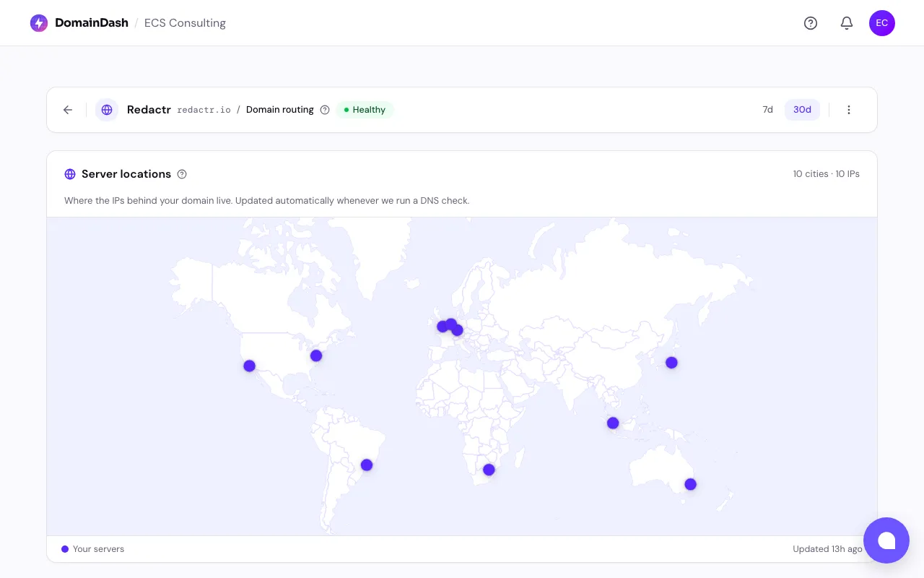The image size is (924, 578).
Task: Show info tooltip next to Domain routing
Action: click(325, 110)
